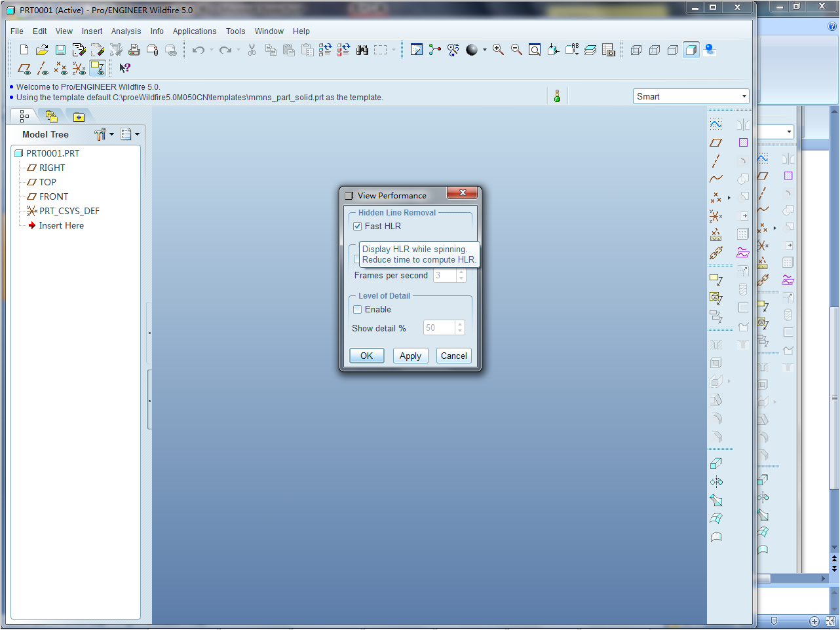Select the Variable Section Sweep tool
Screen dimensions: 840x630
716,500
